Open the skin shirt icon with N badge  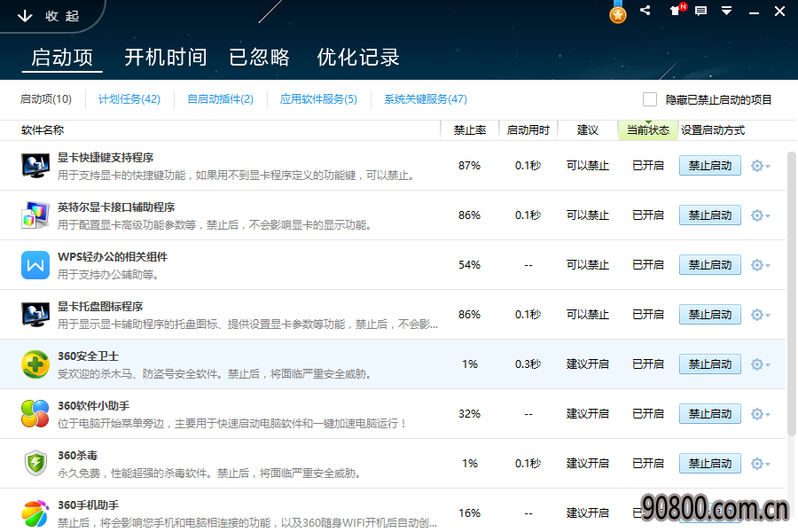[677, 10]
